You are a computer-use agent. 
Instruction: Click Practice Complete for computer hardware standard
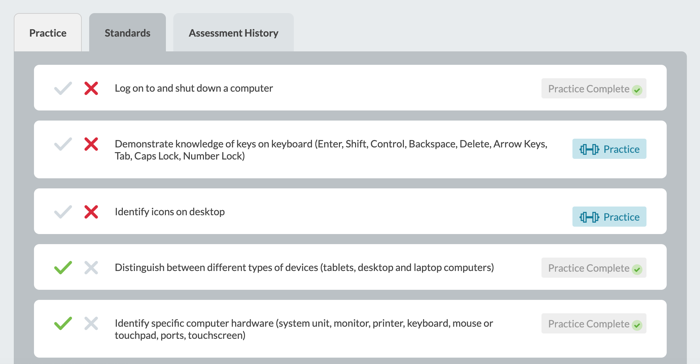coord(594,324)
